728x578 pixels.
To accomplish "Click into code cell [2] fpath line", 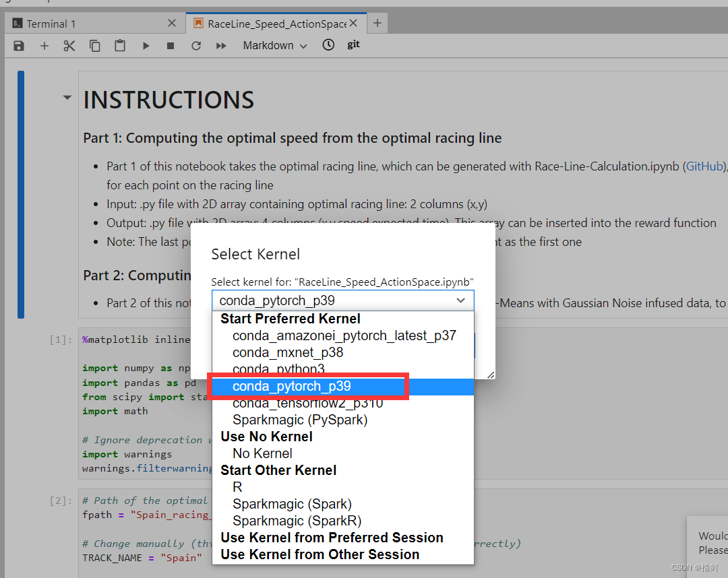I will [x=146, y=515].
